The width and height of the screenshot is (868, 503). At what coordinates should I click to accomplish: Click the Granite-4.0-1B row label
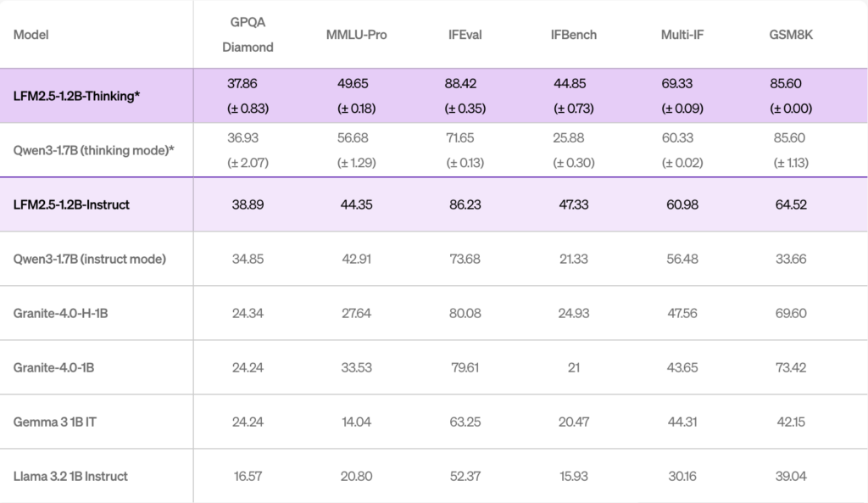[54, 367]
